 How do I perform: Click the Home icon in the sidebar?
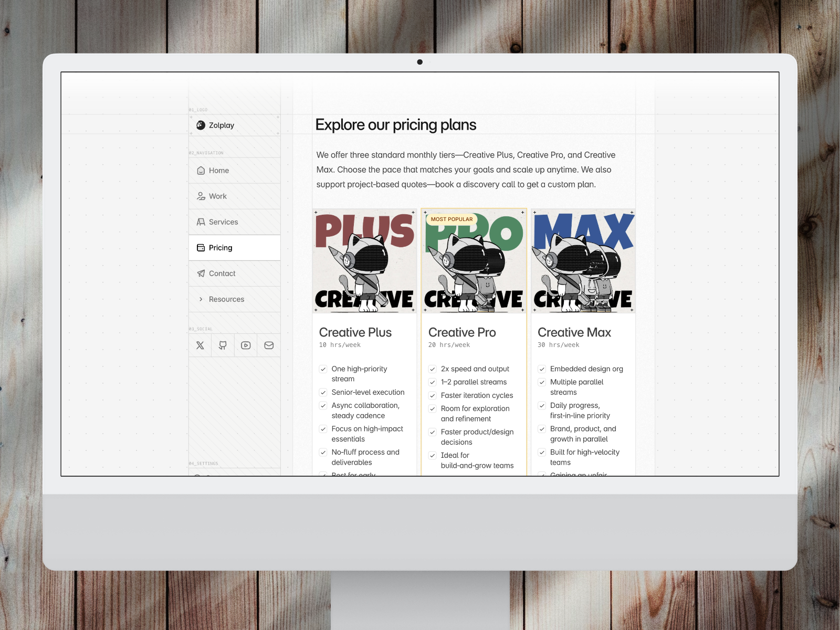(x=201, y=171)
